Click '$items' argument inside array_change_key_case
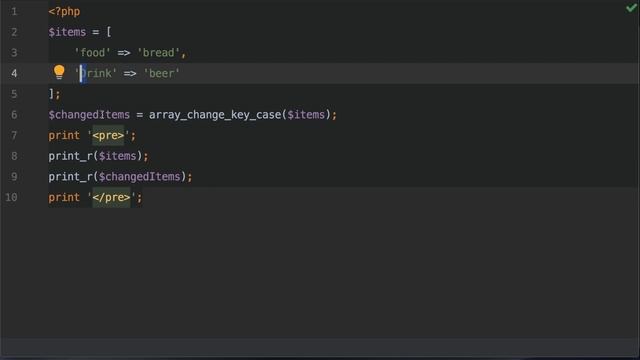The height and width of the screenshot is (360, 640). coord(306,115)
